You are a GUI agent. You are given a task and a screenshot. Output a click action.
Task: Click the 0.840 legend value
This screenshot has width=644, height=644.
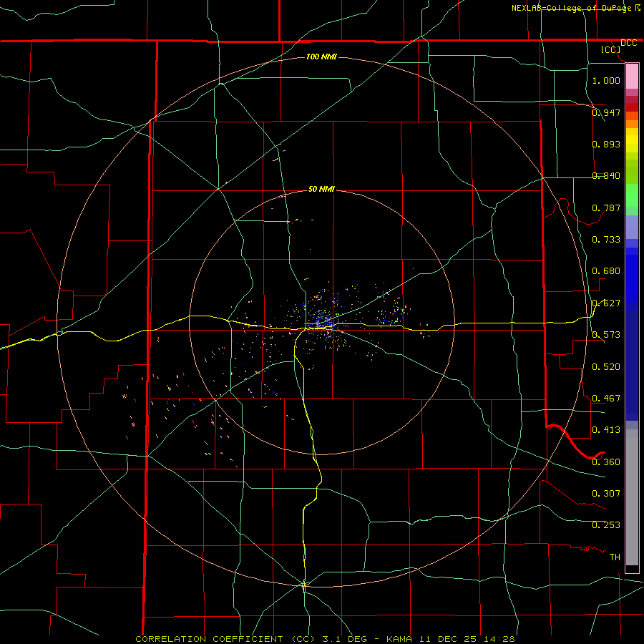pos(606,176)
